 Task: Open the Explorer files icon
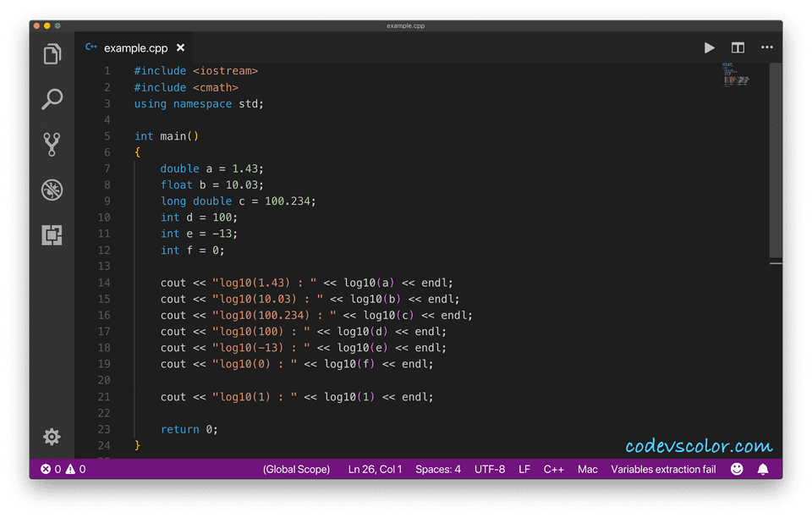(x=52, y=54)
